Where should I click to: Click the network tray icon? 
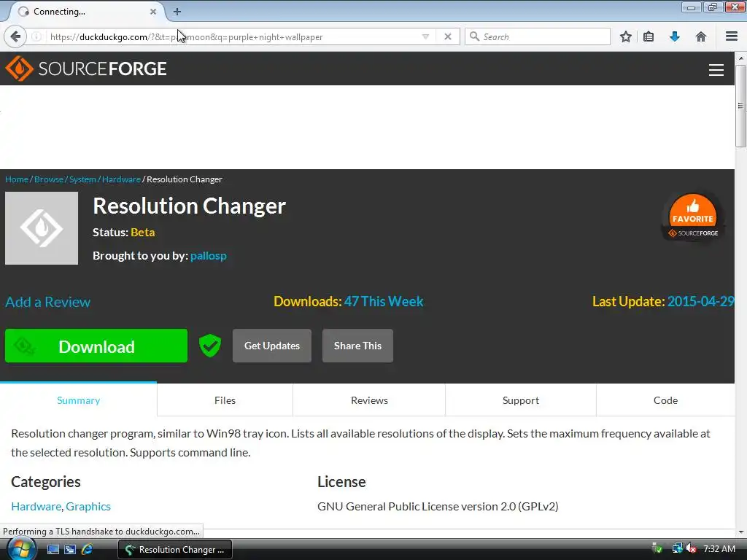point(677,548)
